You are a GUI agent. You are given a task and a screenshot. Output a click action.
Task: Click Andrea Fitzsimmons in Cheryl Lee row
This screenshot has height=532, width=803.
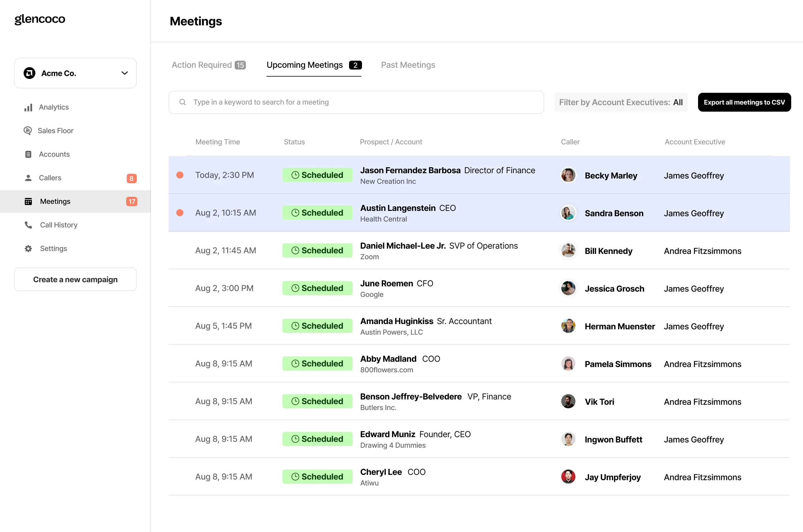702,477
